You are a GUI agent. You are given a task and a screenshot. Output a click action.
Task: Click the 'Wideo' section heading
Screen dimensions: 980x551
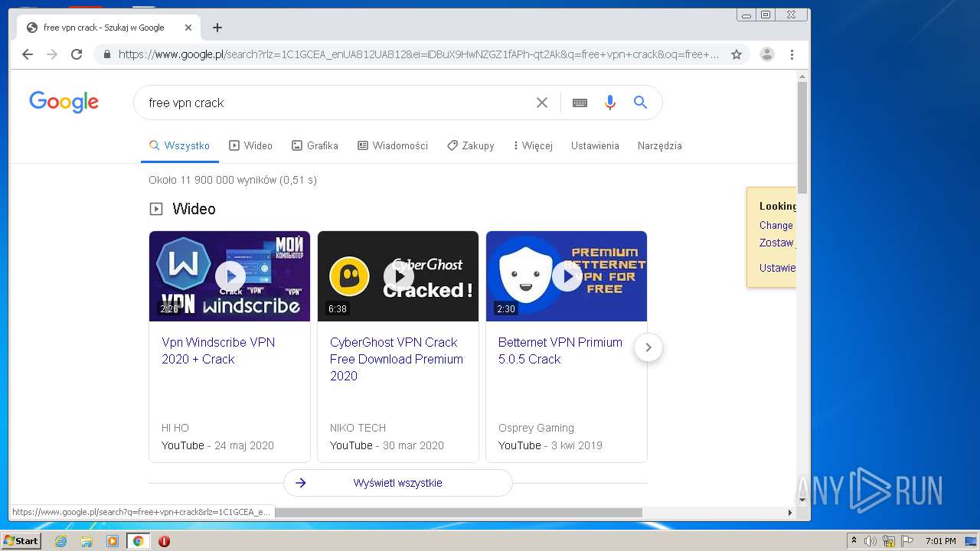194,209
